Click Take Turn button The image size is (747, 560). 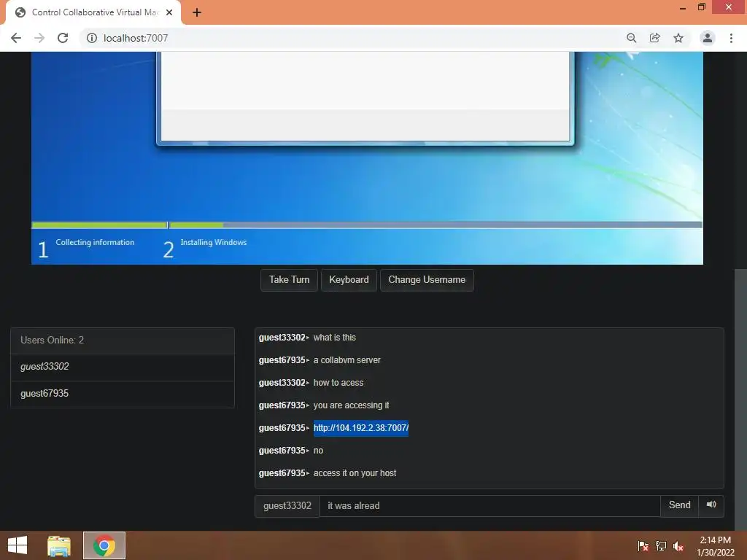click(289, 280)
